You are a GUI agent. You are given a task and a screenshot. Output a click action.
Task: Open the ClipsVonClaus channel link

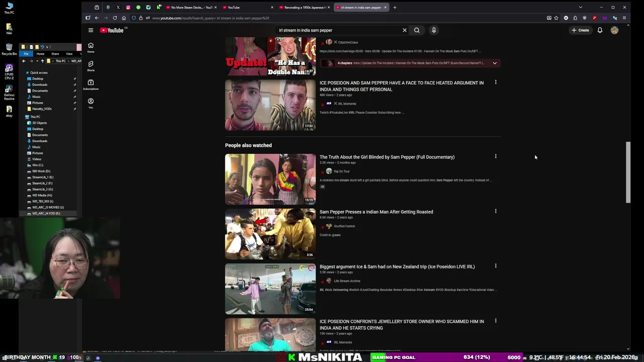click(348, 43)
